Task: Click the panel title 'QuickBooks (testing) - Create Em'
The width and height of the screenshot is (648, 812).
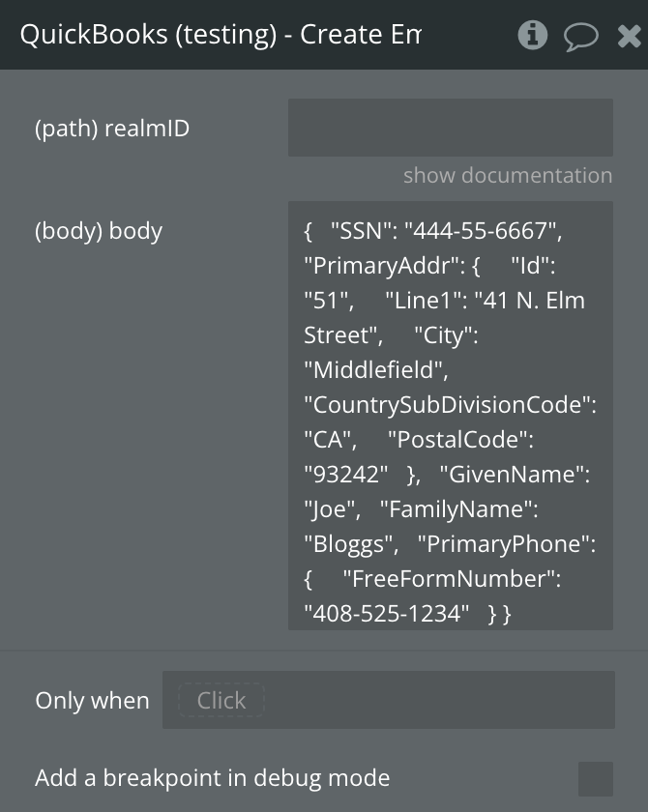Action: click(x=221, y=35)
